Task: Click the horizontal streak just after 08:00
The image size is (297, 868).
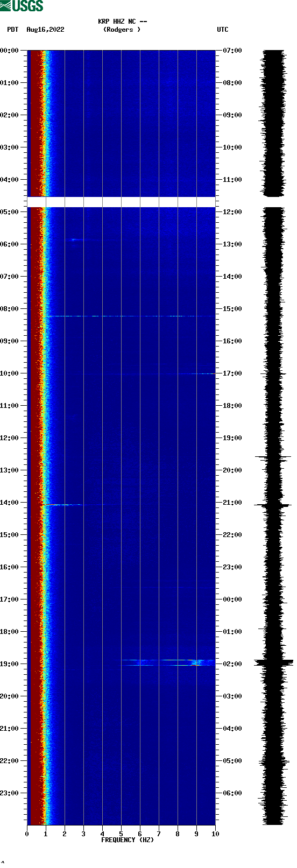Action: pos(131,316)
